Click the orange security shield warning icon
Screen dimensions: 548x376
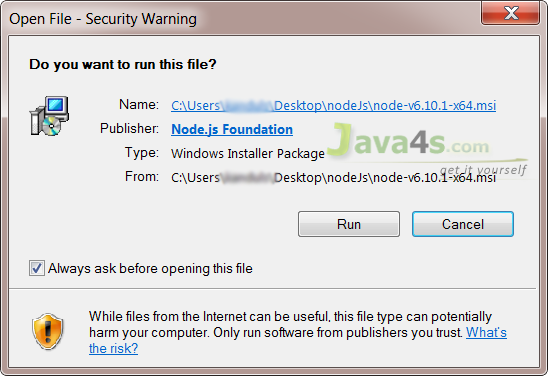click(48, 331)
